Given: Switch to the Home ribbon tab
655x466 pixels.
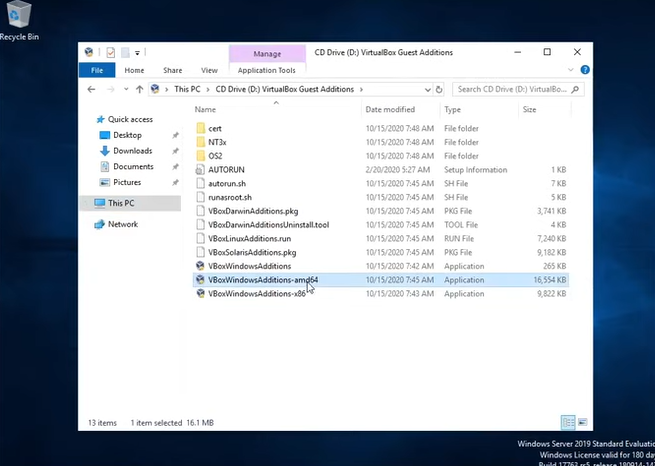Looking at the screenshot, I should (134, 70).
